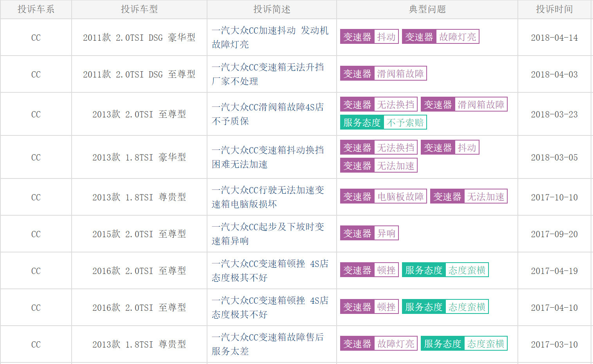
Task: Click the date 2018-03-05
Action: (554, 158)
